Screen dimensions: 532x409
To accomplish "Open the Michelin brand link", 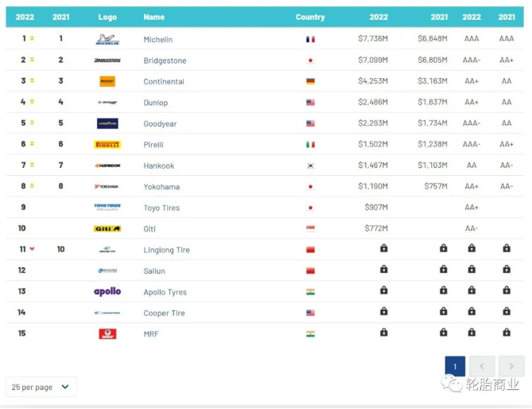I will pyautogui.click(x=158, y=40).
